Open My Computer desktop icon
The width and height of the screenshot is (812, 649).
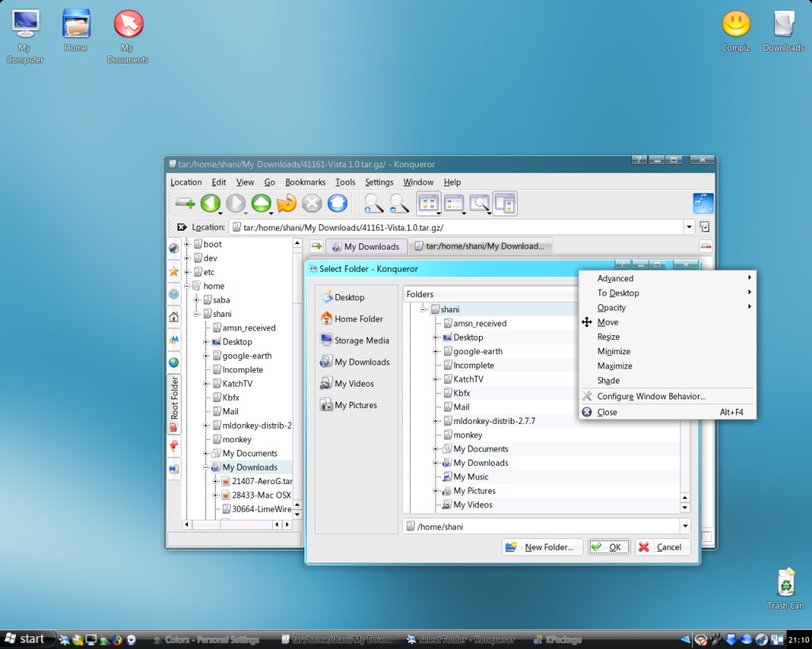(x=25, y=36)
